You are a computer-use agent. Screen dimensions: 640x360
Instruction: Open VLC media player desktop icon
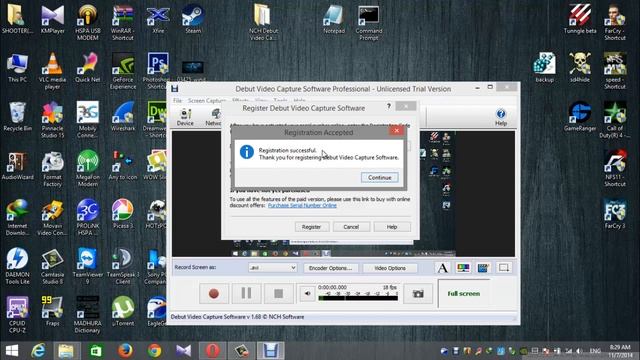coord(53,71)
